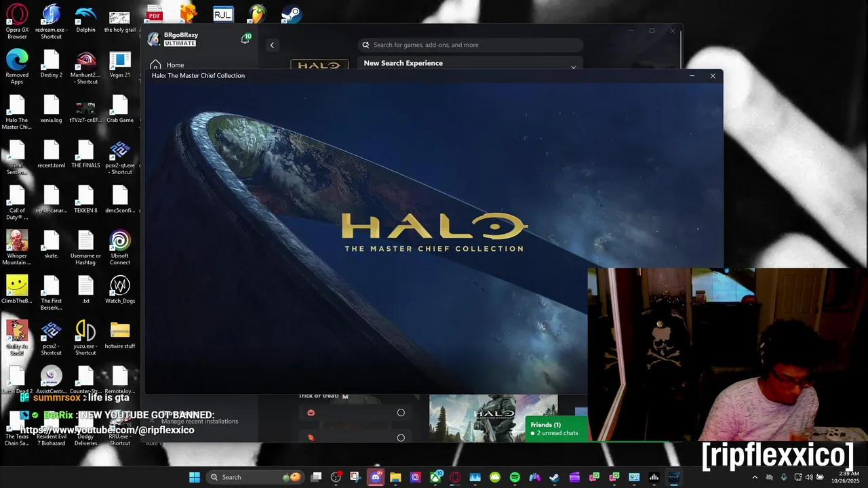Open Task View on taskbar
This screenshot has height=488, width=868.
316,477
